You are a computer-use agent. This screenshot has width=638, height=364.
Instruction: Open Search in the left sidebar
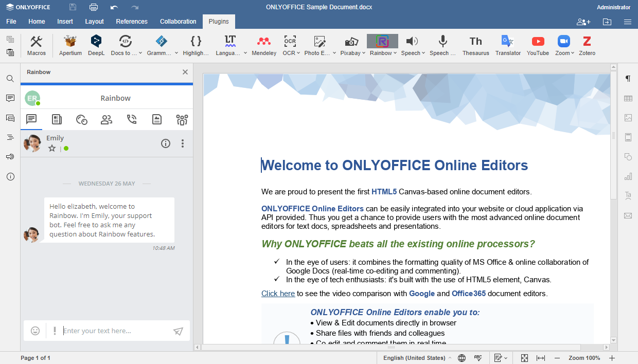click(10, 79)
